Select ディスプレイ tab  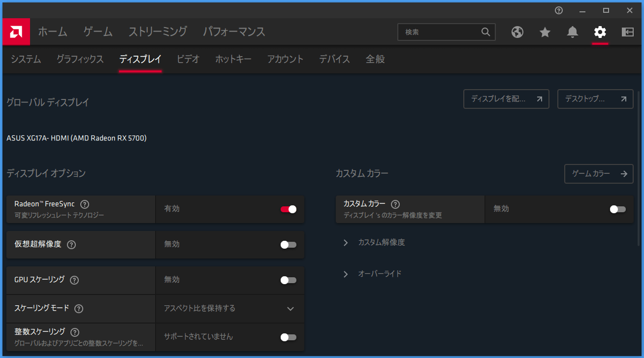click(140, 59)
